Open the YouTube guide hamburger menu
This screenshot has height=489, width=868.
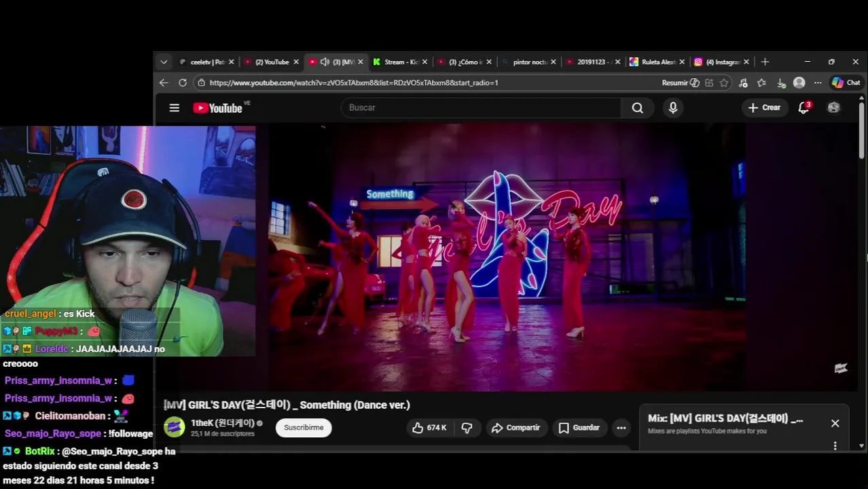(175, 108)
